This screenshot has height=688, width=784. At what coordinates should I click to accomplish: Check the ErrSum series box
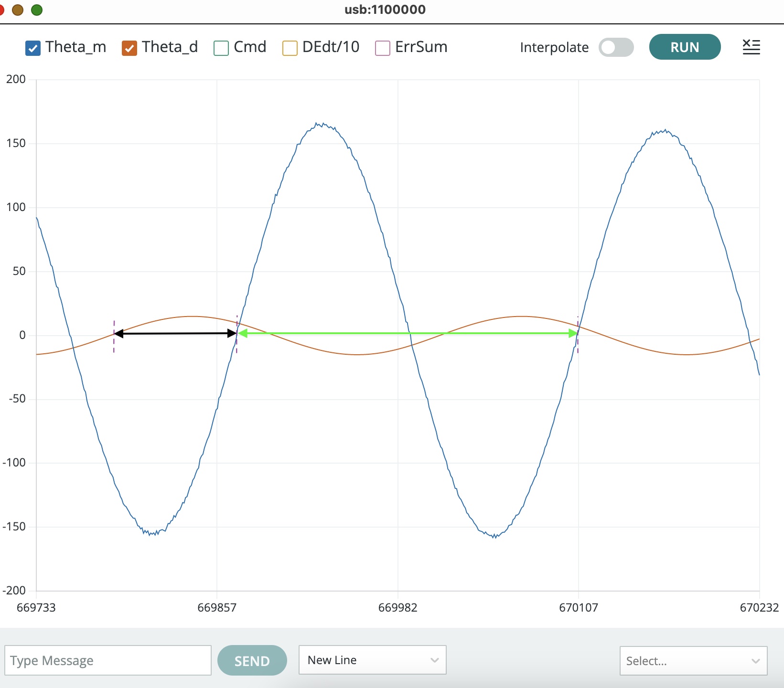(383, 48)
